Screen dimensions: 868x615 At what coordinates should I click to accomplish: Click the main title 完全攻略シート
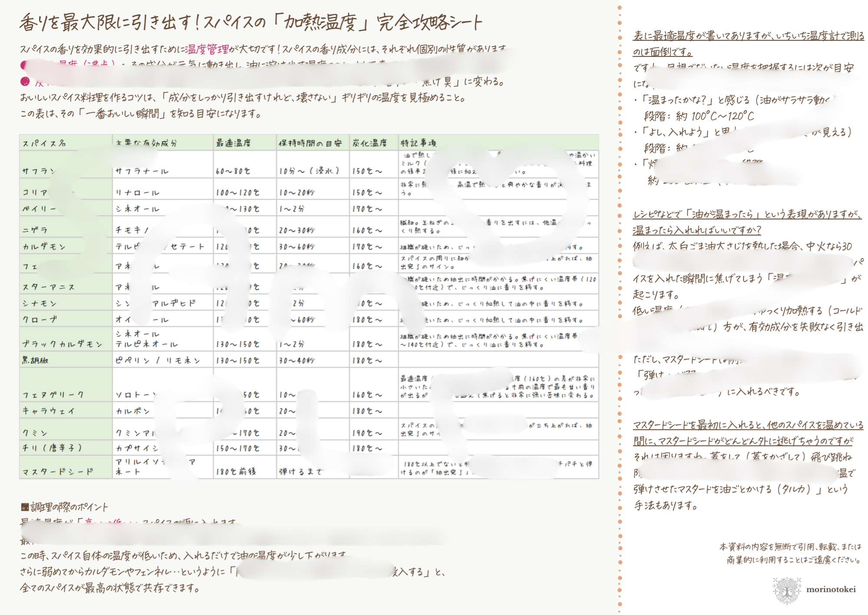pyautogui.click(x=429, y=23)
